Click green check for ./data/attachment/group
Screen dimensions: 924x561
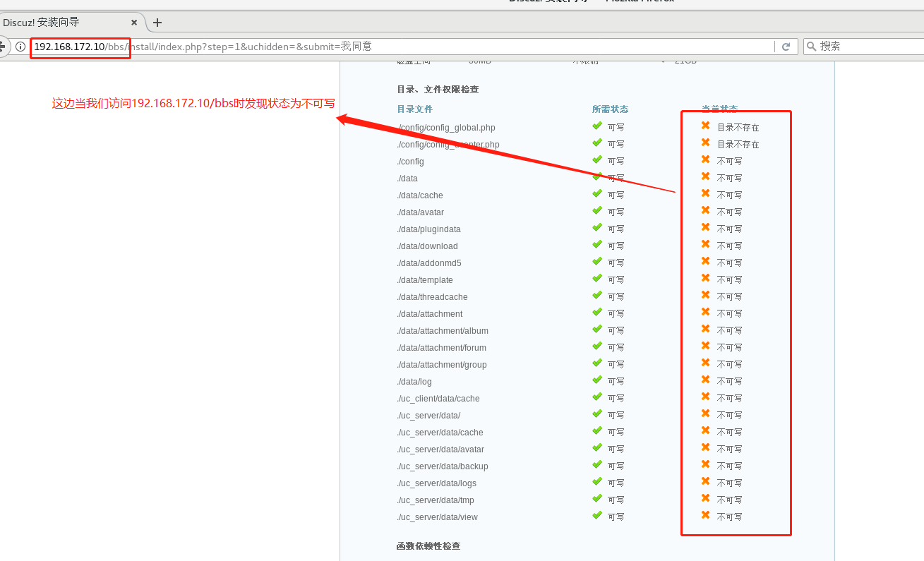pos(597,363)
